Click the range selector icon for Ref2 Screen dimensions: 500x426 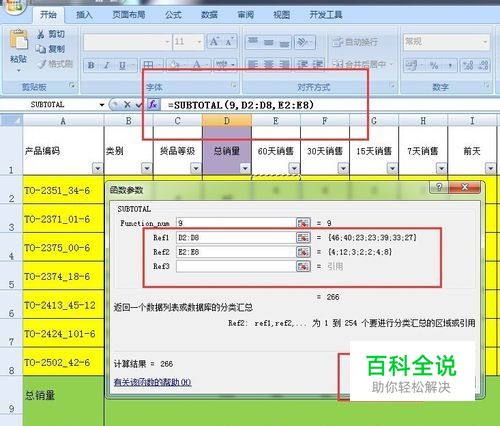[303, 252]
